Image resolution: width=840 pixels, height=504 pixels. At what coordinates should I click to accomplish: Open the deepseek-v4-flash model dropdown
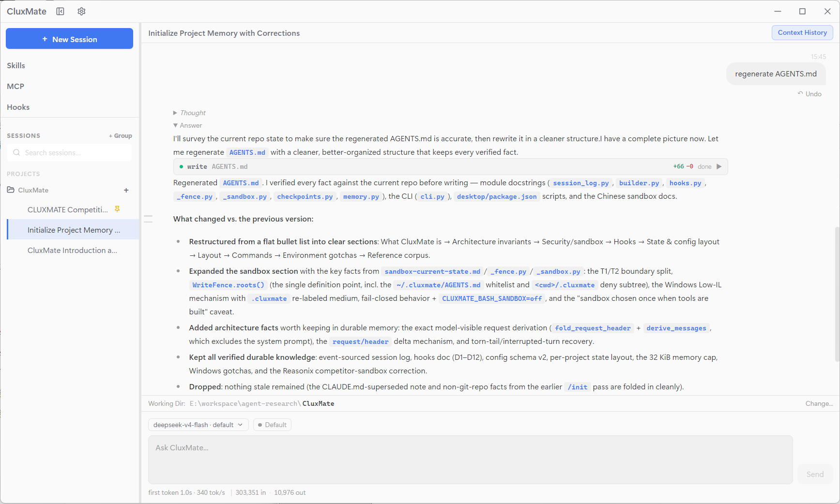199,425
